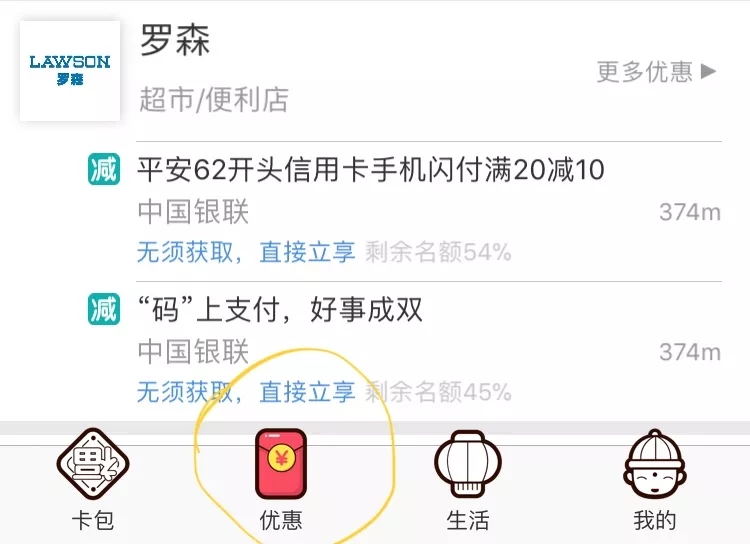Click the 减 badge beside 平安62 offer
Viewport: 750px width, 544px height.
(104, 169)
